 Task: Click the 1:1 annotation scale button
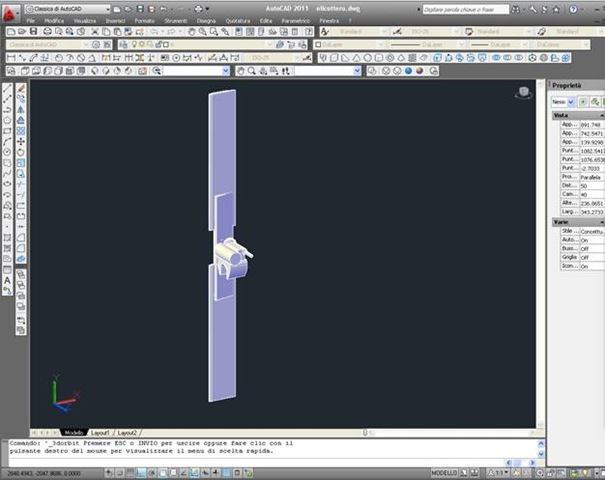coord(500,473)
